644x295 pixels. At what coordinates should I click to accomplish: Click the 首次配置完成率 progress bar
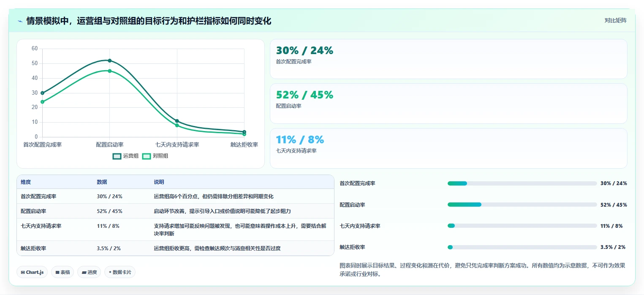tap(522, 183)
